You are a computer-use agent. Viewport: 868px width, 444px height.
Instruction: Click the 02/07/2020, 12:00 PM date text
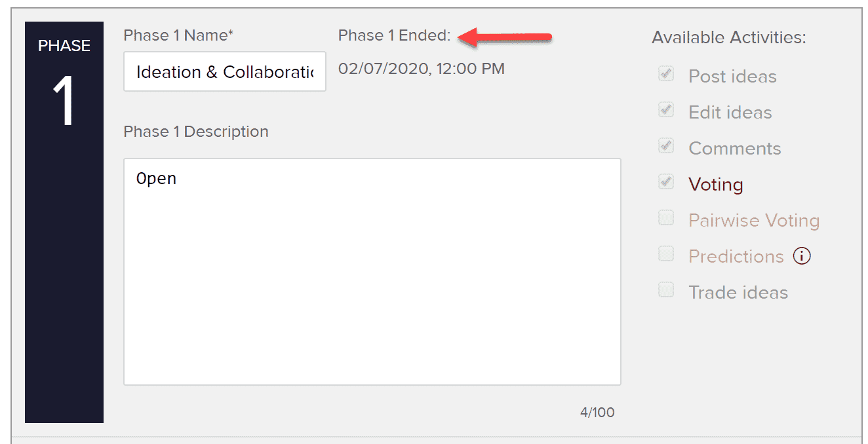point(422,68)
